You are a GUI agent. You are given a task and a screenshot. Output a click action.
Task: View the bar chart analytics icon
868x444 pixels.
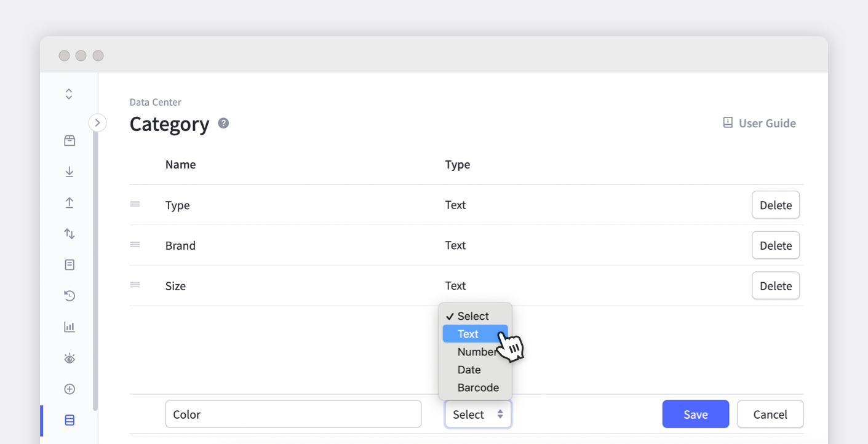(x=70, y=327)
